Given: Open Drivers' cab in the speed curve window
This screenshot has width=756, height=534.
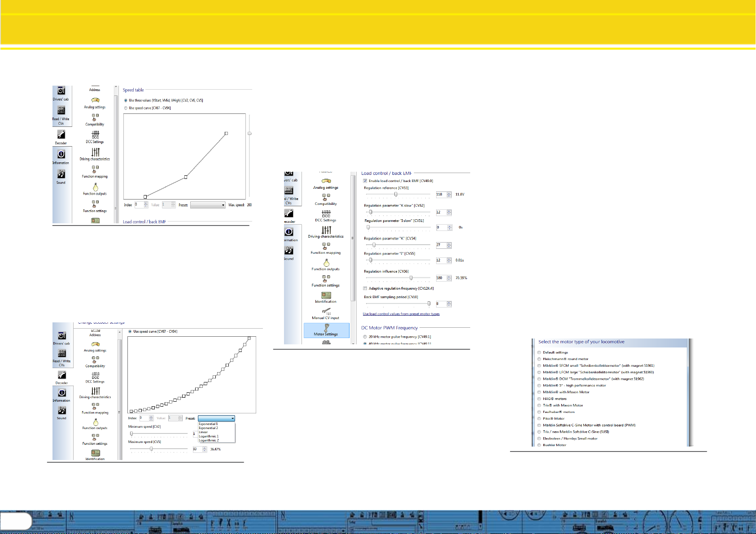Looking at the screenshot, I should click(61, 338).
